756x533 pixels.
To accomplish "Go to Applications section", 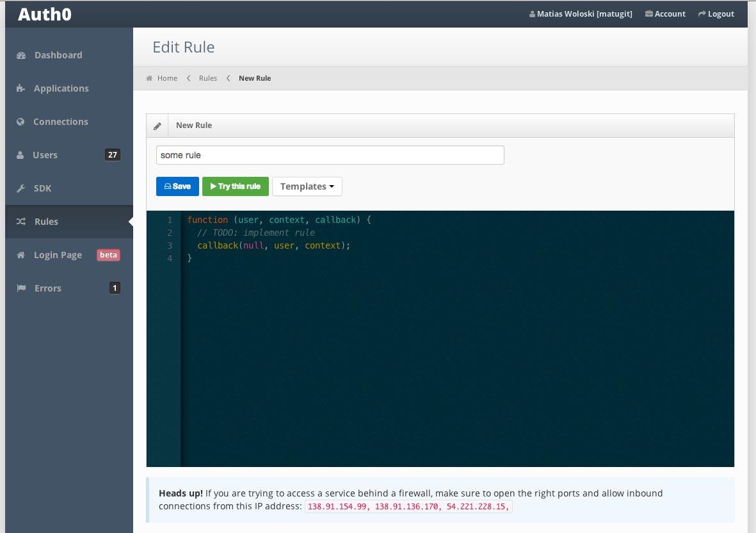I will tap(69, 88).
